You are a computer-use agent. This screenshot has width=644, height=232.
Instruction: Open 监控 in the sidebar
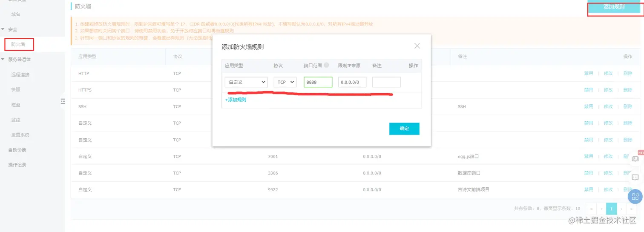(16, 120)
